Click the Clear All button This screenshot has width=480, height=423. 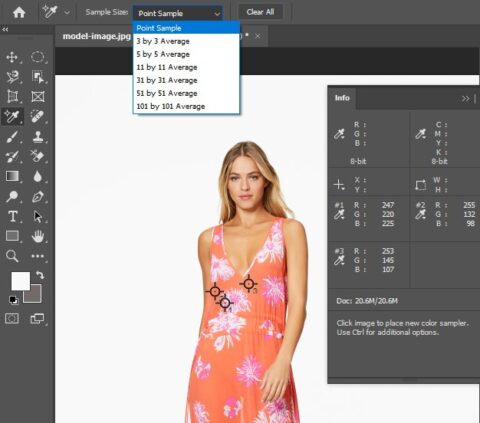pos(260,12)
